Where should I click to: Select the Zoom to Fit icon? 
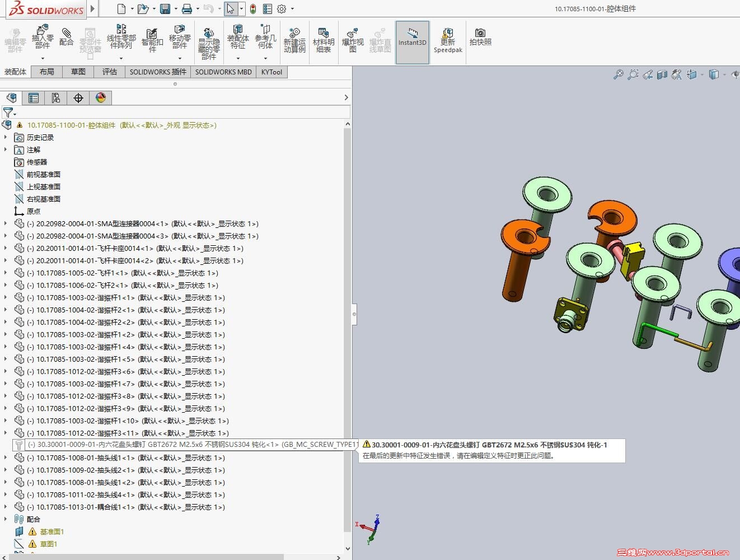coord(618,74)
